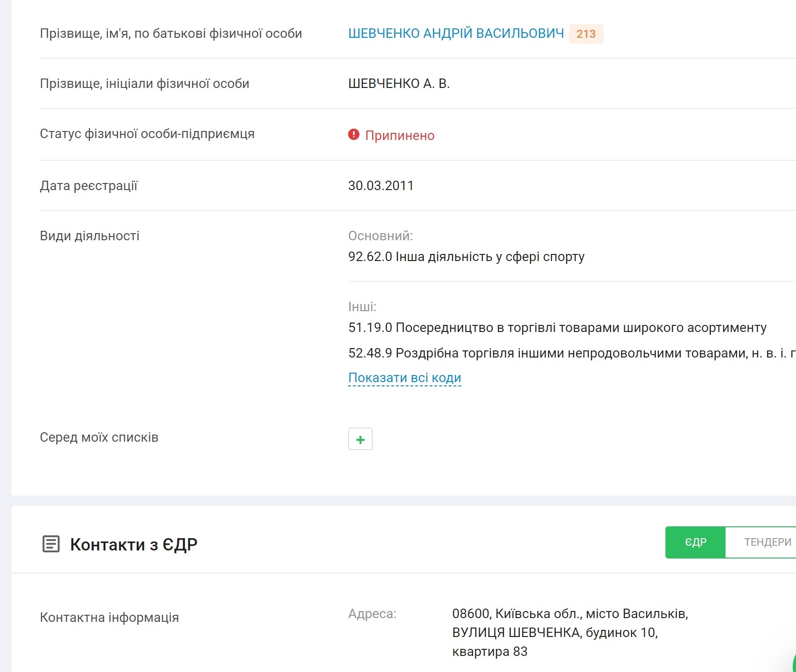Select the registration date 30.03.2011

tap(381, 185)
